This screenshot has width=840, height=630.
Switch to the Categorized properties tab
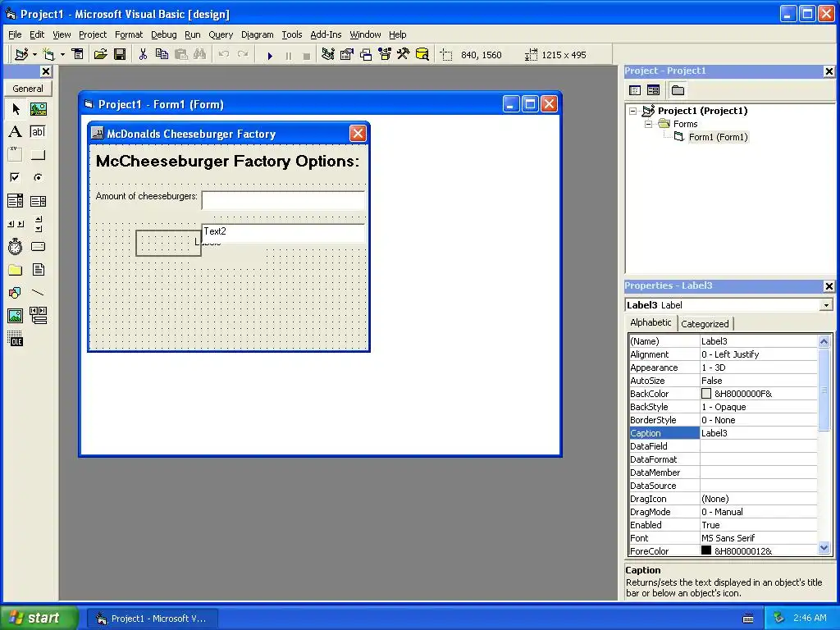(705, 323)
